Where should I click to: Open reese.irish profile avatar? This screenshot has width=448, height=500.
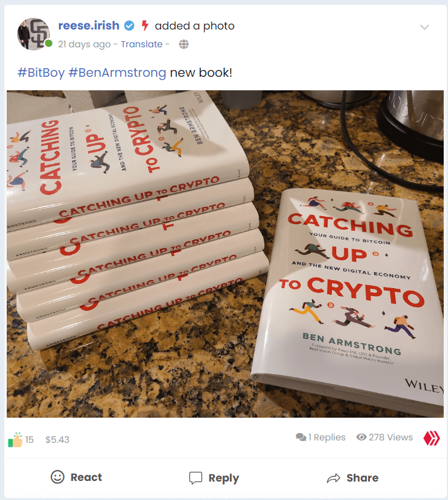click(x=33, y=34)
